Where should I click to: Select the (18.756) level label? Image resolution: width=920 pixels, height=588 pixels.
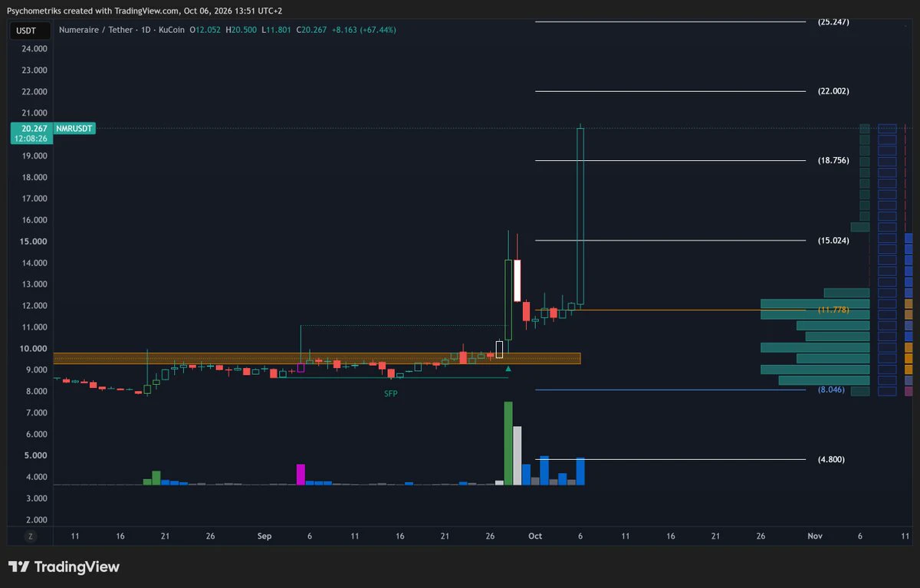pos(833,160)
